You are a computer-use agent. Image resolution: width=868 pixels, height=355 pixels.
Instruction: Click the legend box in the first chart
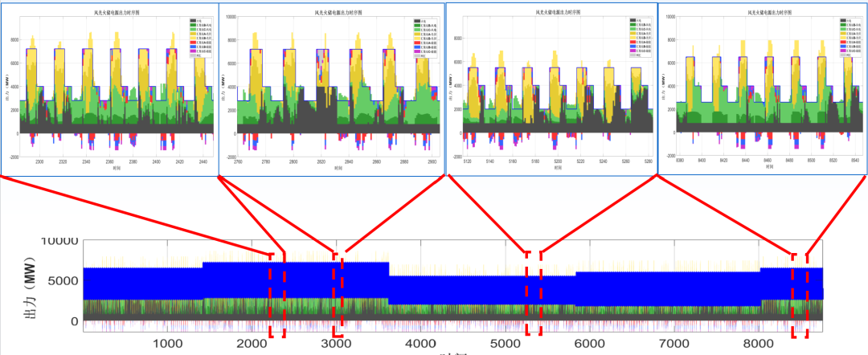199,37
